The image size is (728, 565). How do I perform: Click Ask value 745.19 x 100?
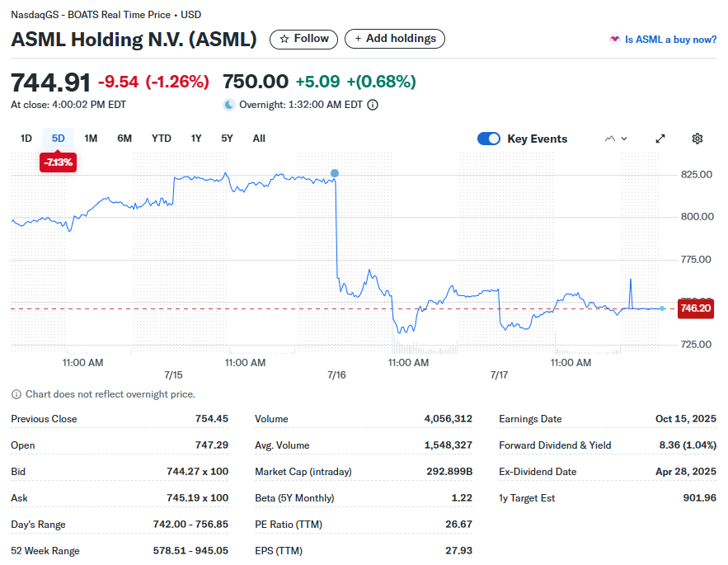197,498
